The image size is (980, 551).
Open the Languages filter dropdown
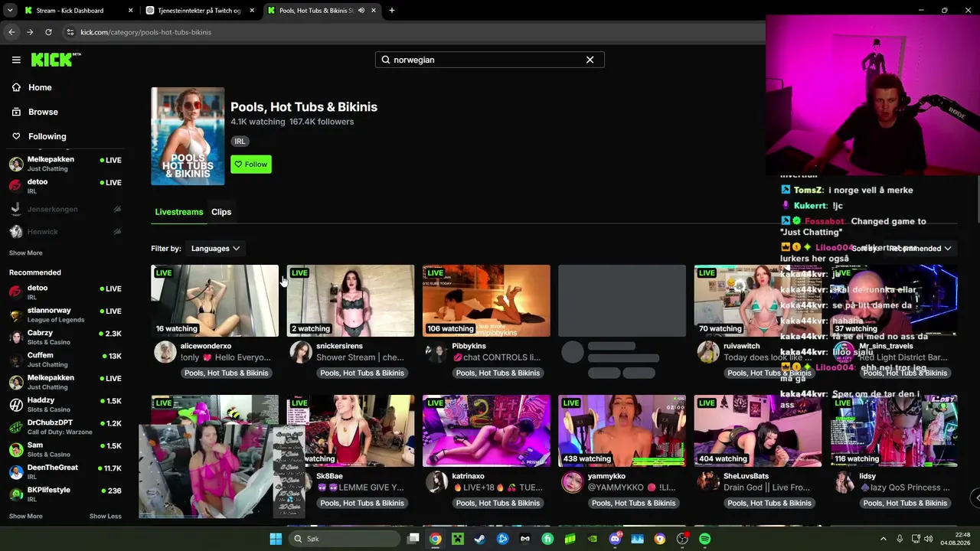pos(215,249)
